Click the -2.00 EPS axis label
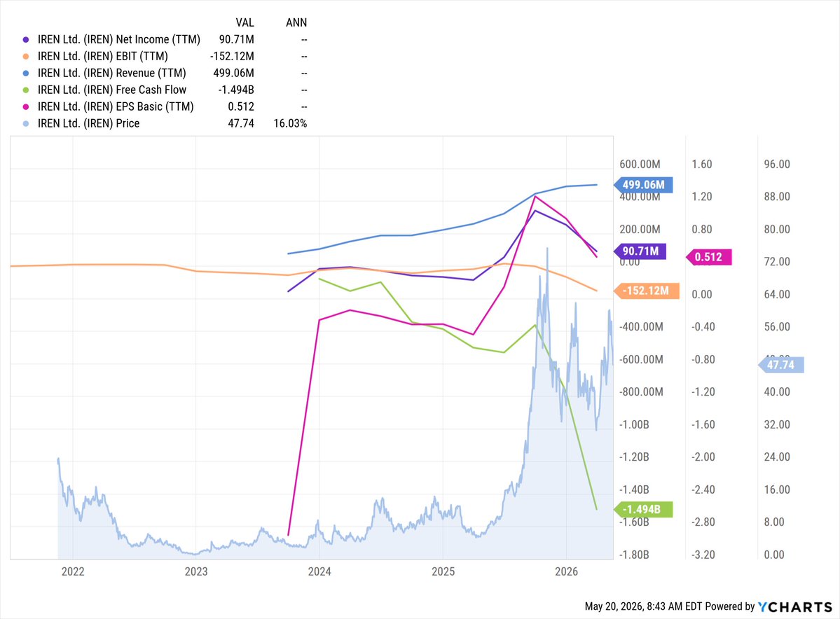Image resolution: width=840 pixels, height=619 pixels. [x=703, y=457]
